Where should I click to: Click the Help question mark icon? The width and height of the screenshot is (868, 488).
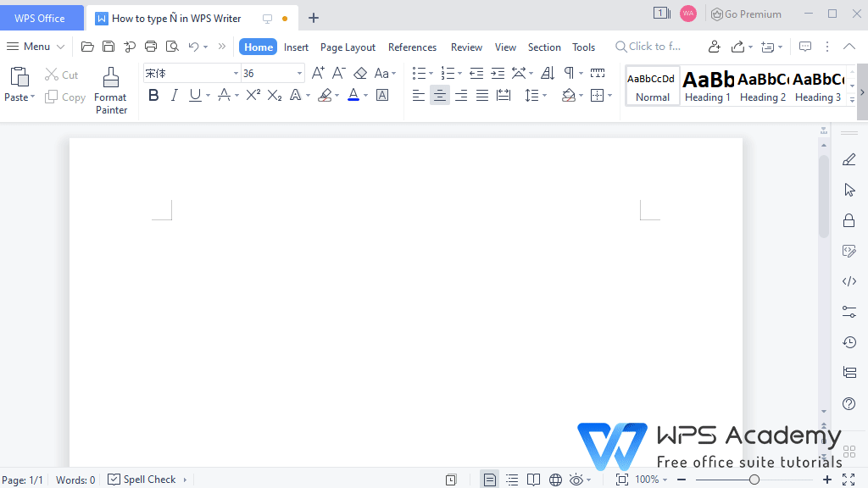[849, 403]
